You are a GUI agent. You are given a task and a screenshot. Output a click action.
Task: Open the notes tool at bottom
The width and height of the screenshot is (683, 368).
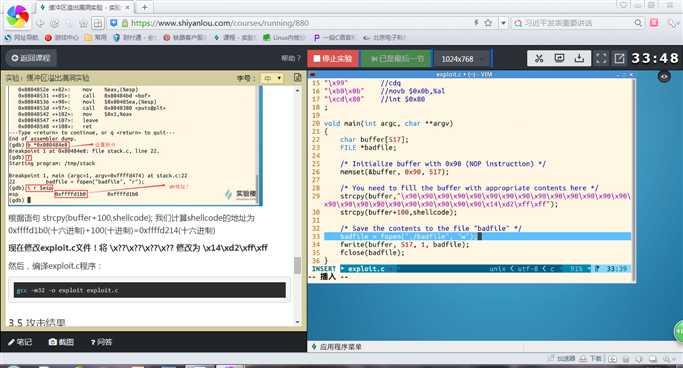point(20,342)
